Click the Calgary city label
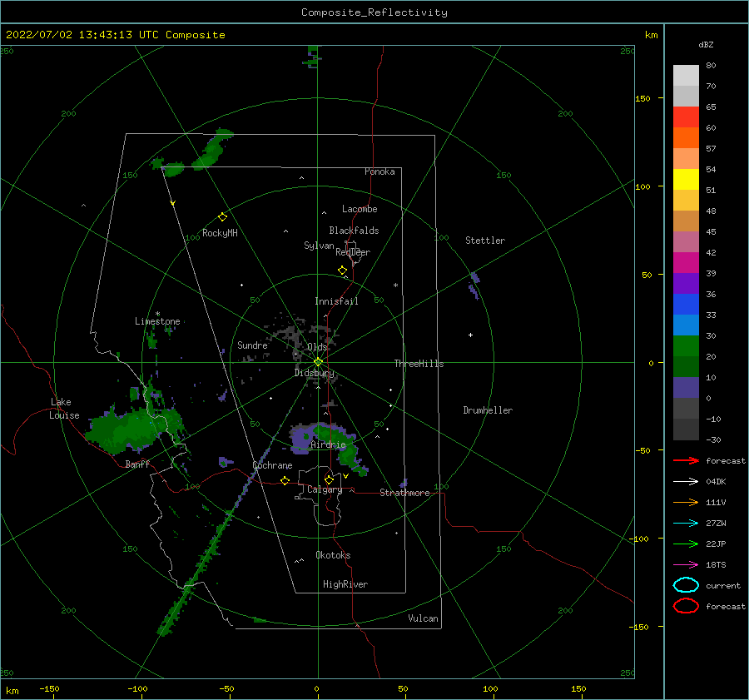The width and height of the screenshot is (749, 700). click(325, 489)
